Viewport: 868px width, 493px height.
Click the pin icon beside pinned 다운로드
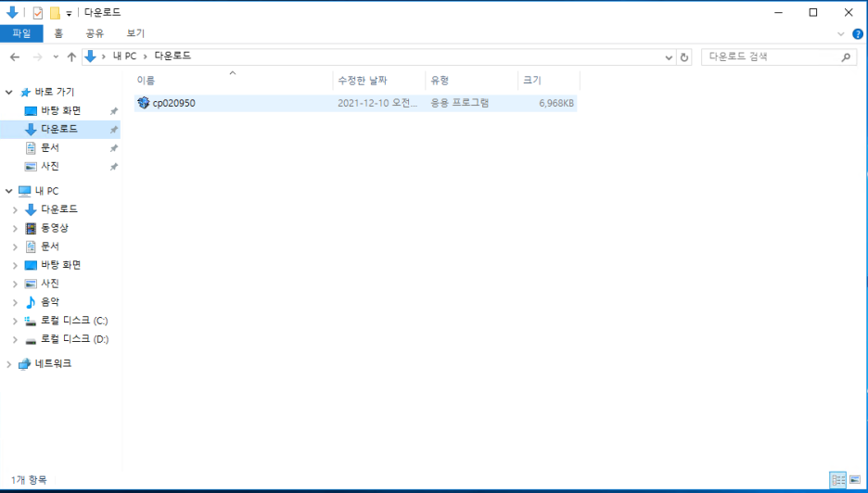pyautogui.click(x=113, y=130)
